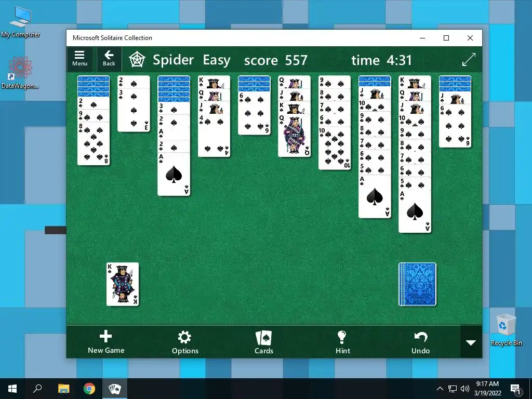
Task: Launch Google Chrome from the taskbar
Action: [89, 389]
